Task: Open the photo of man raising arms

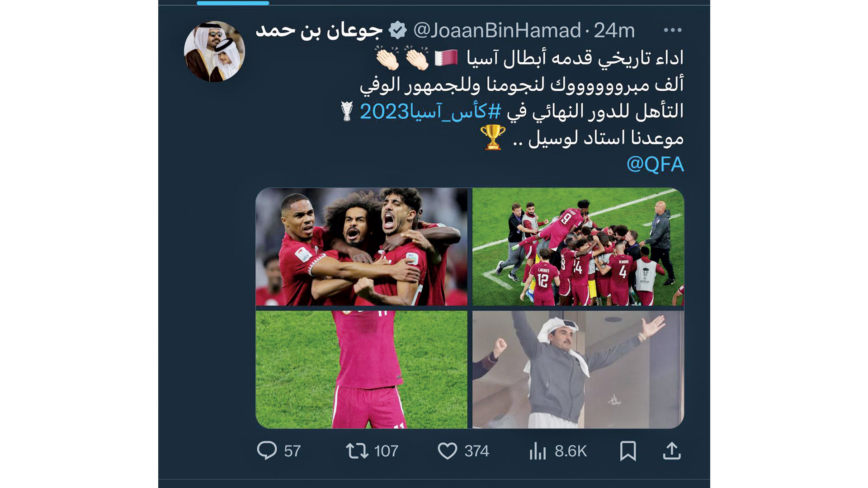Action: [x=578, y=369]
